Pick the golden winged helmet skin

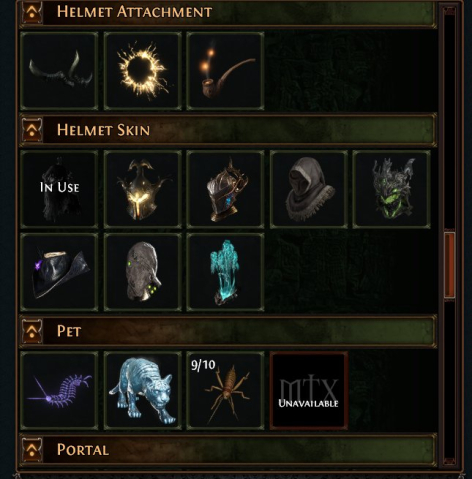pyautogui.click(x=143, y=189)
